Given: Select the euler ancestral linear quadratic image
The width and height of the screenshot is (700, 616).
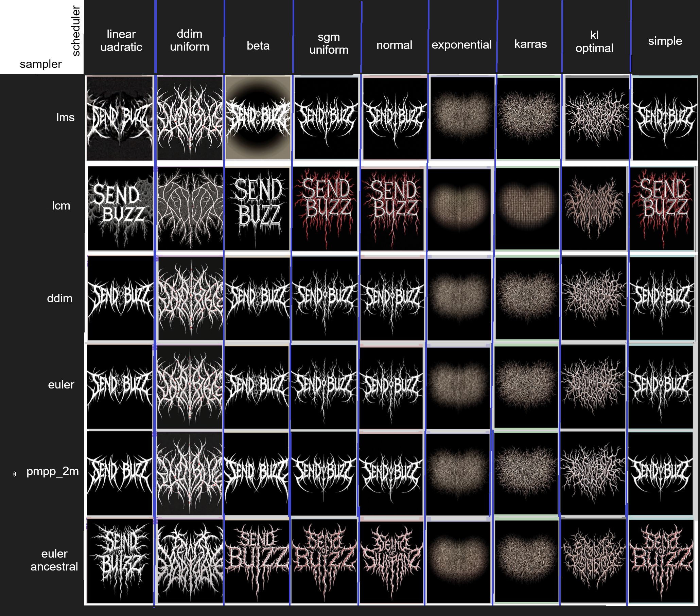Looking at the screenshot, I should pyautogui.click(x=120, y=562).
